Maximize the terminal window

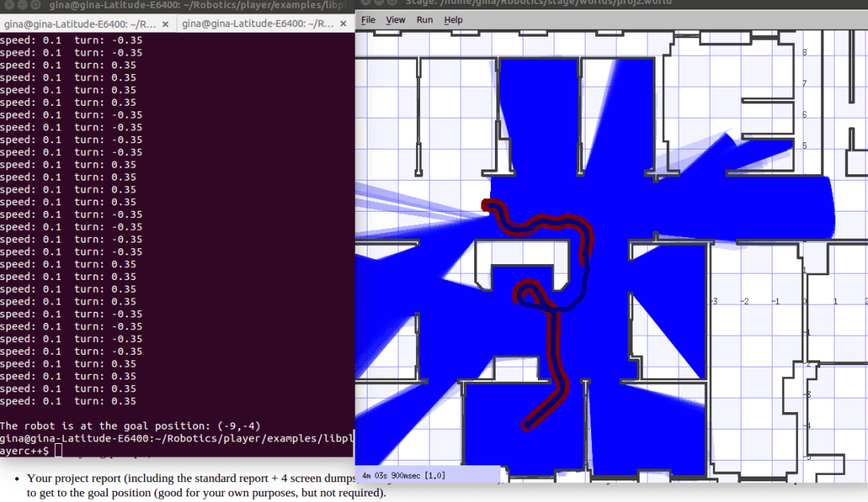point(36,6)
